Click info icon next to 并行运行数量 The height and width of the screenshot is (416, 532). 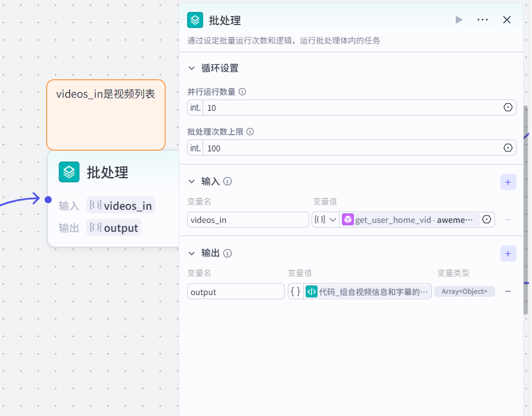[x=242, y=92]
